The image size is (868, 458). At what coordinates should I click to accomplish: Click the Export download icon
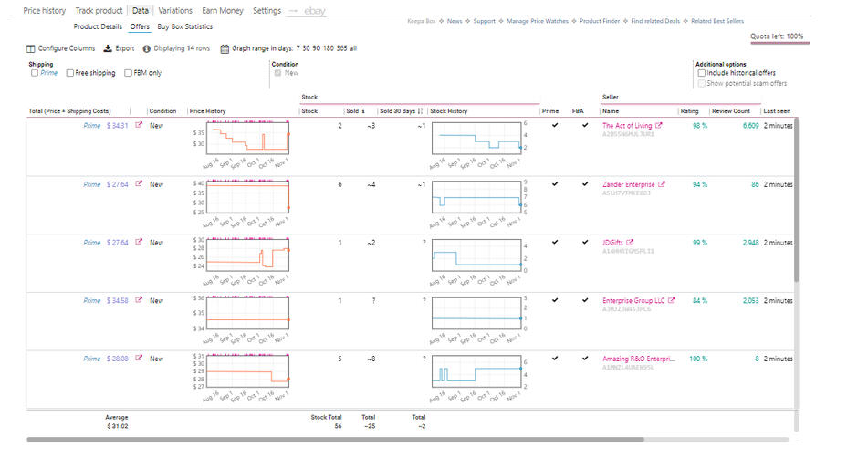point(108,48)
